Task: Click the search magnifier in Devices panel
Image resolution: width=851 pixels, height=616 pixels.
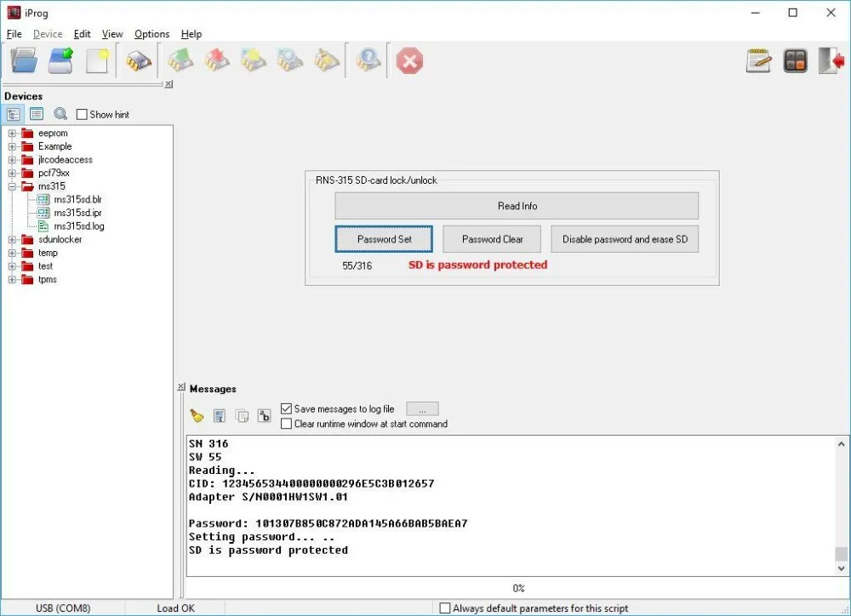Action: 60,114
